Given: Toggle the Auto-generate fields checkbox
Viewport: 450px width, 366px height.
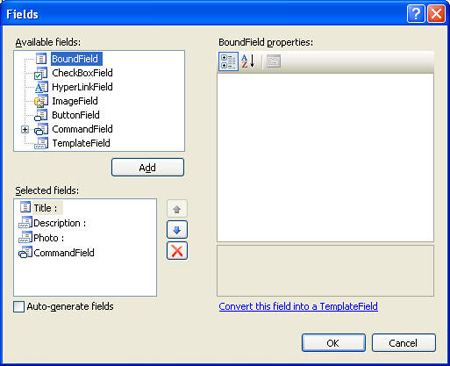Looking at the screenshot, I should point(19,307).
